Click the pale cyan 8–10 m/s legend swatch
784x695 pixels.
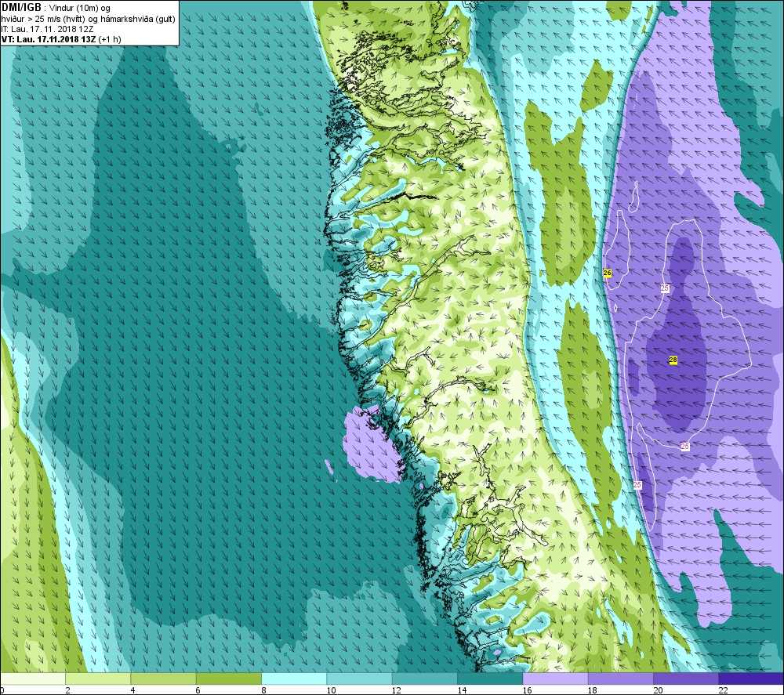tap(294, 679)
